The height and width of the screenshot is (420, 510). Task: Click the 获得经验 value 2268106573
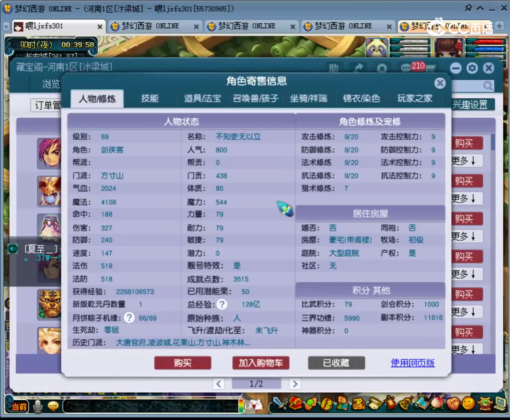[x=135, y=292]
